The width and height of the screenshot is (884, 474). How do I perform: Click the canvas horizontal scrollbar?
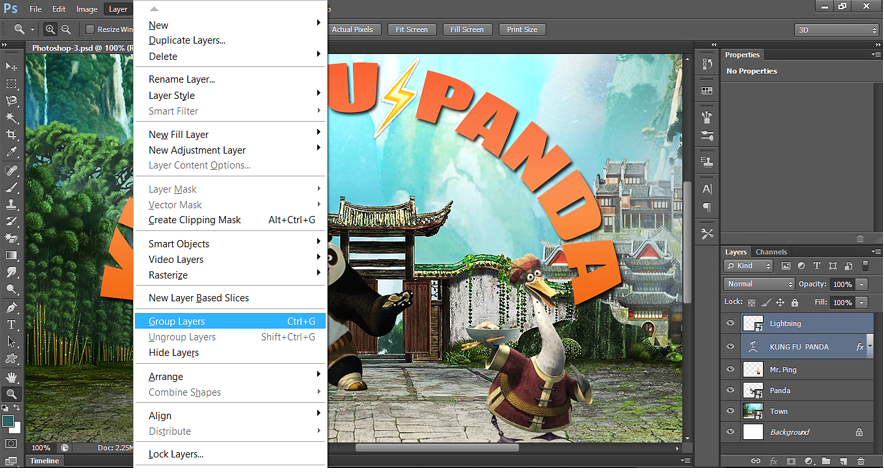[x=437, y=448]
